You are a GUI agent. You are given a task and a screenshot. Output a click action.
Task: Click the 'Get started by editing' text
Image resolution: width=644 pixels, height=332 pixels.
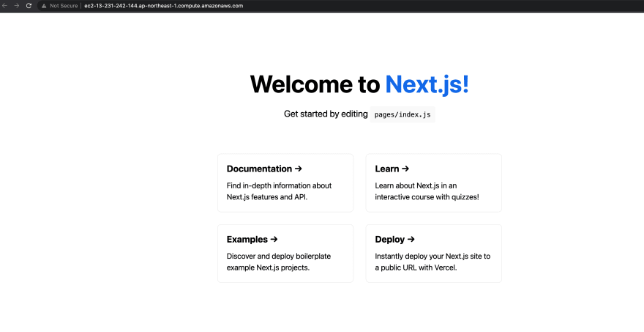click(x=326, y=114)
